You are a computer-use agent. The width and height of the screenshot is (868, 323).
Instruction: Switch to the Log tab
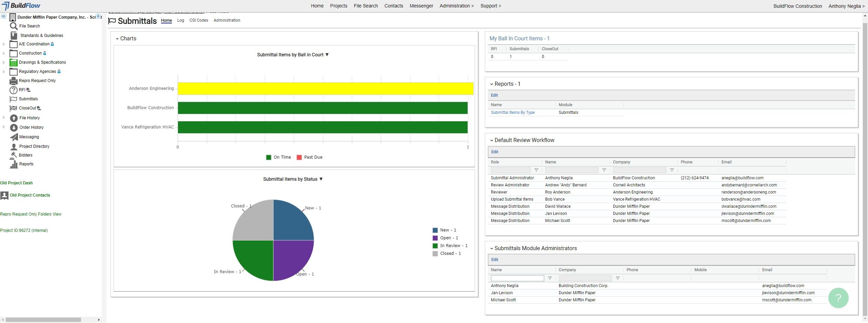tap(180, 20)
